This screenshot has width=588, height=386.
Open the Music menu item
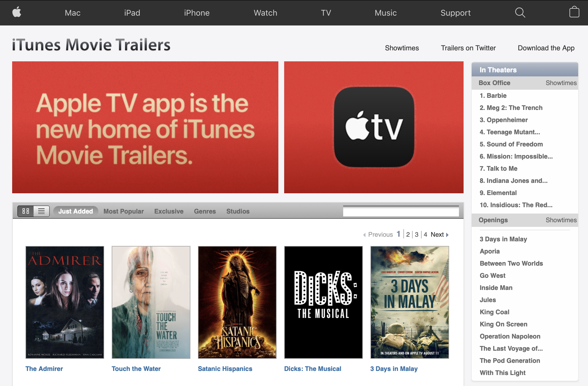click(385, 13)
